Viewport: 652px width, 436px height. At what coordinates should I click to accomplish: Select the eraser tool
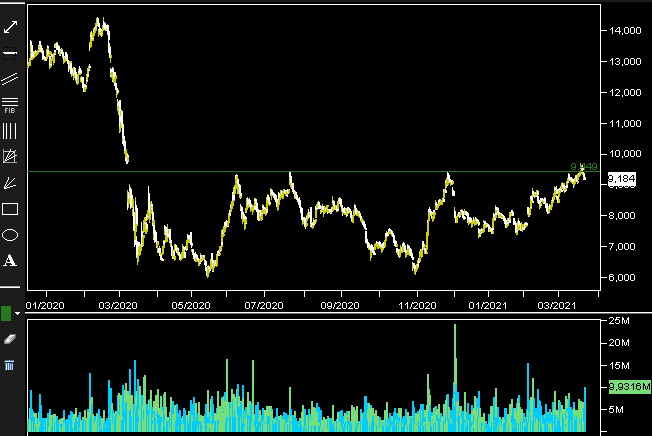point(10,339)
